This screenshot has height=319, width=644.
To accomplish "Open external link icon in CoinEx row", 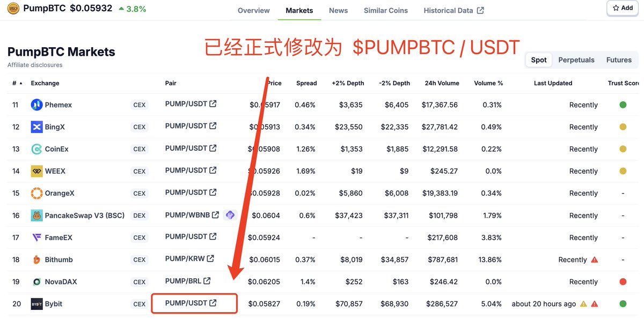I will pos(213,148).
